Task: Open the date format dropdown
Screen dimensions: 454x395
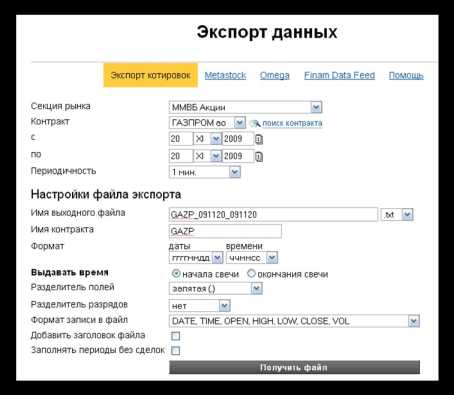Action: tap(196, 258)
